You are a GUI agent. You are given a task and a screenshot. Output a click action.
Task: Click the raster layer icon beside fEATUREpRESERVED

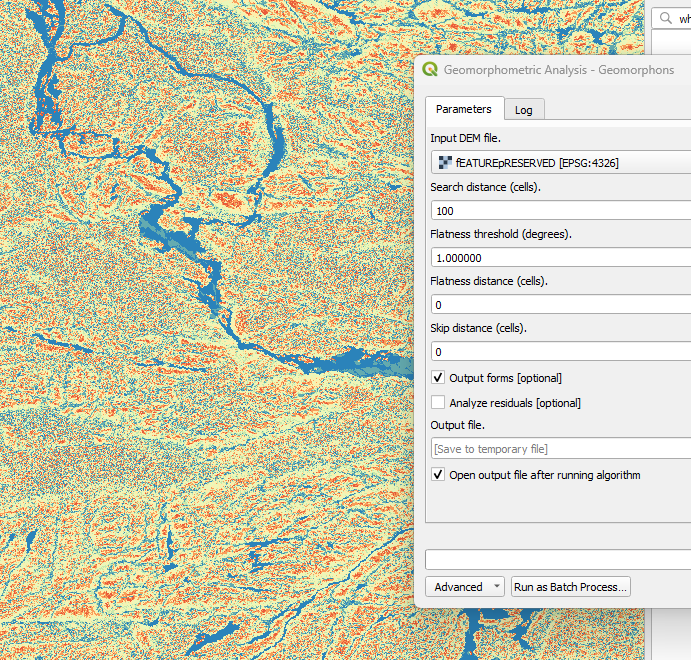tap(443, 162)
